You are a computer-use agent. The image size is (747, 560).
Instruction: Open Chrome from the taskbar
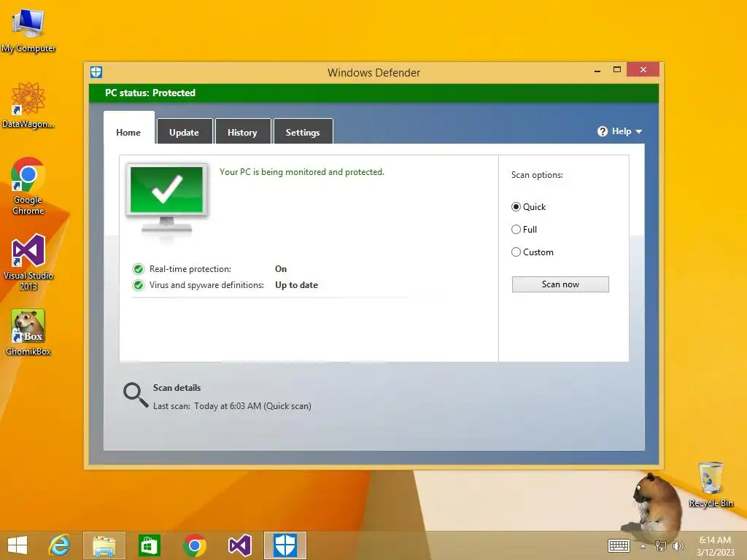pyautogui.click(x=194, y=545)
